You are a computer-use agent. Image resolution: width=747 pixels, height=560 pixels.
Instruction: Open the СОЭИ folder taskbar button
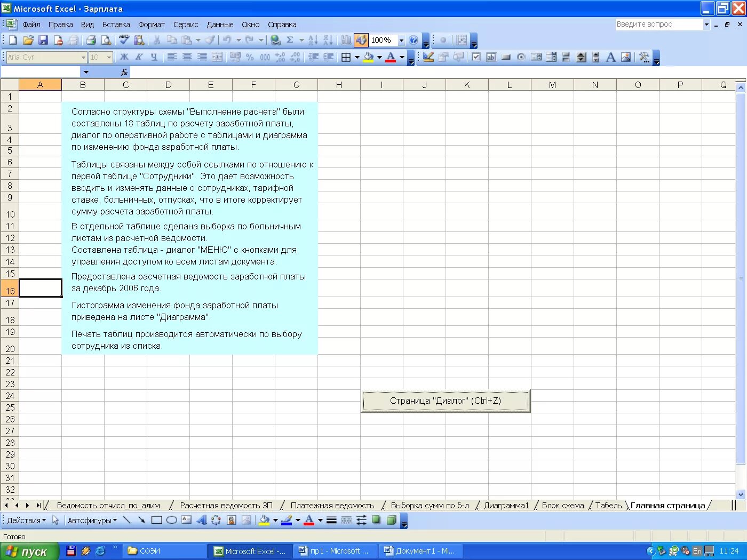(164, 551)
